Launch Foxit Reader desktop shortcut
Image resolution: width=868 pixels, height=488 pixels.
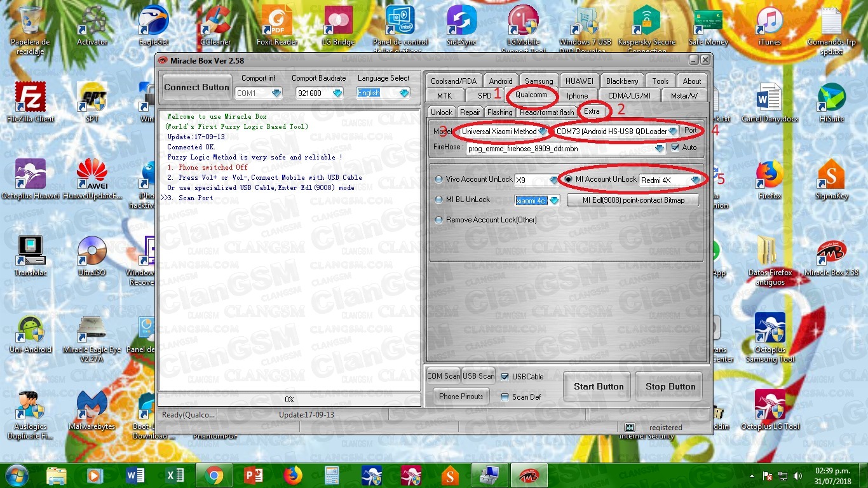pyautogui.click(x=277, y=25)
